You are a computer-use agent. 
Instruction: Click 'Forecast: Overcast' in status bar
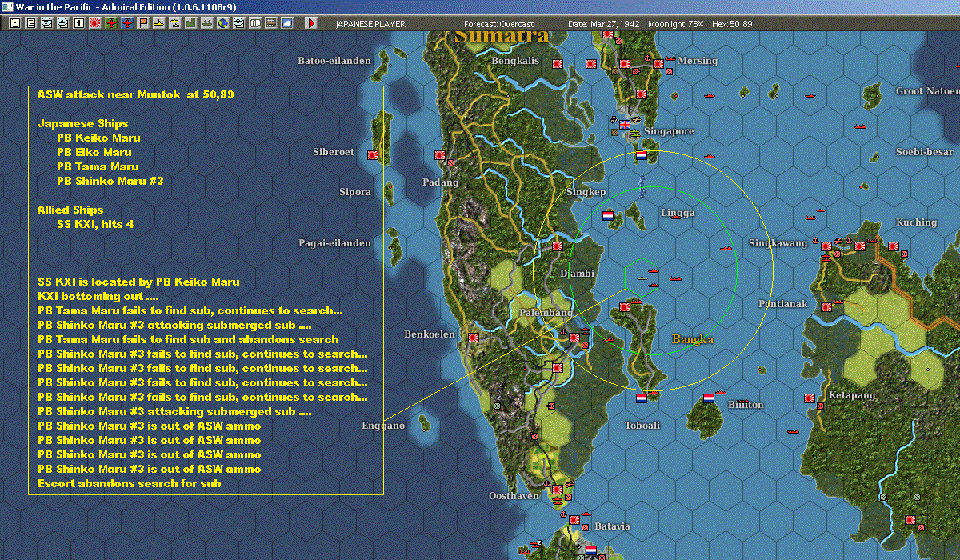tap(498, 24)
